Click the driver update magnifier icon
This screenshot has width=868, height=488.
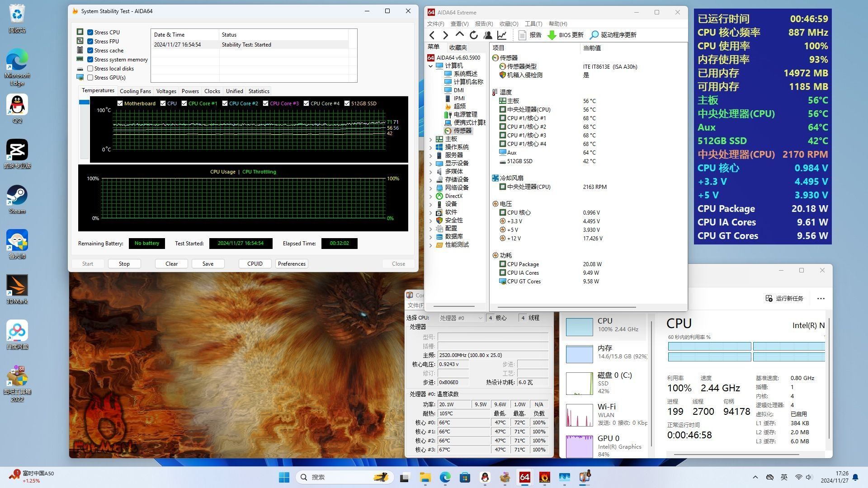click(x=594, y=35)
